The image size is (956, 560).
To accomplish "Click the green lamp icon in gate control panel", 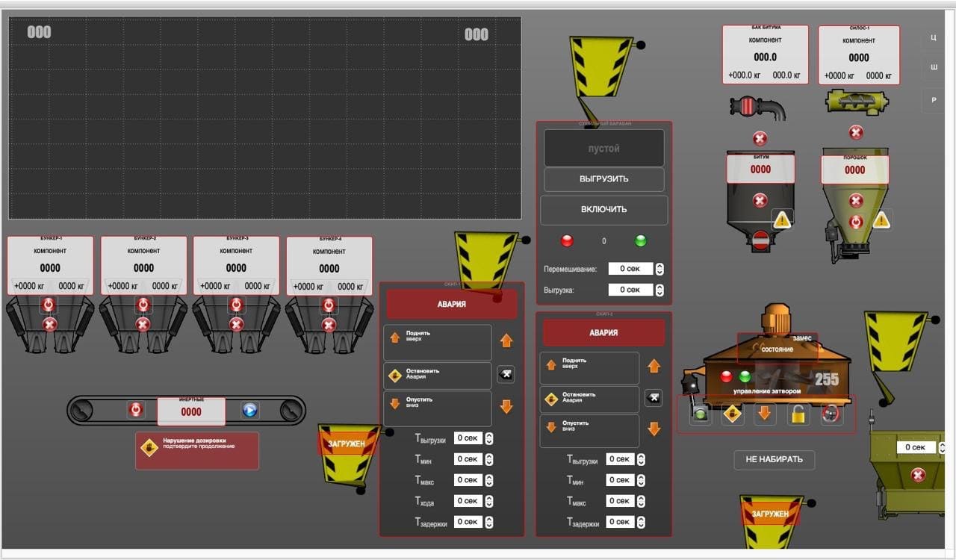I will coord(700,414).
